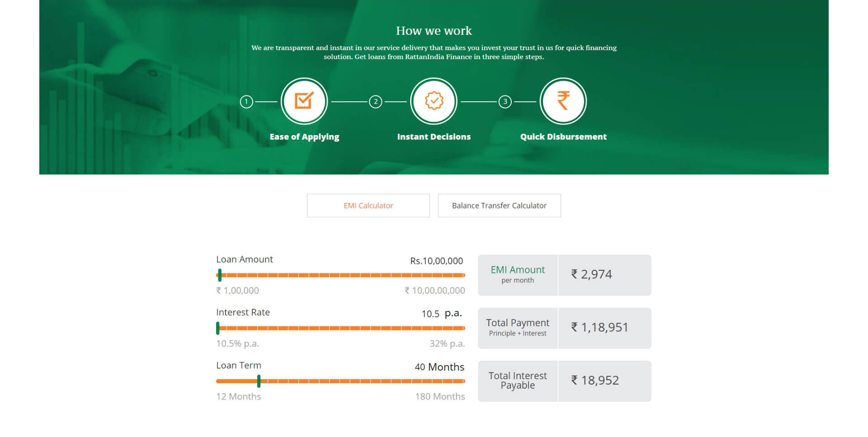Click the ₹ 10,00,00,000 maximum loan label
This screenshot has height=437, width=868.
tap(434, 291)
